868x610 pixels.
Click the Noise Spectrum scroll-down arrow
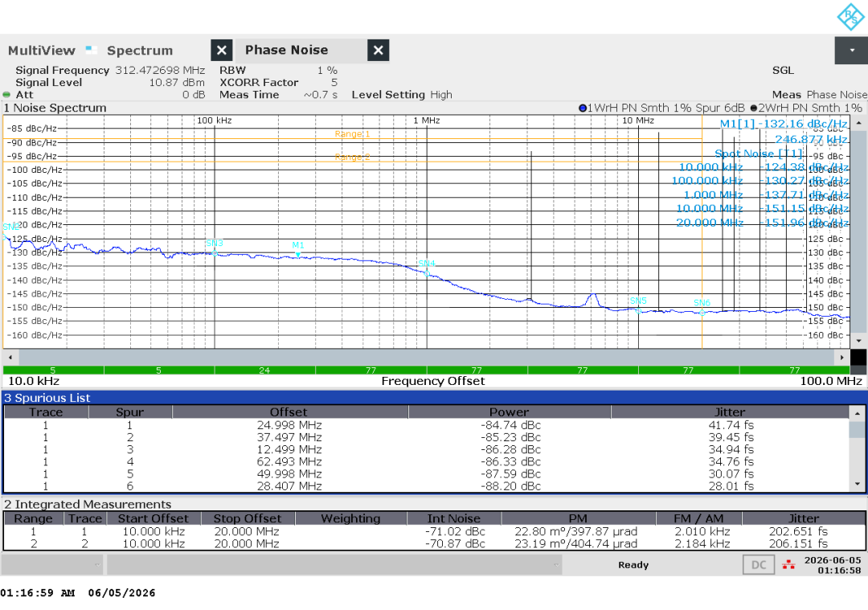[x=858, y=341]
